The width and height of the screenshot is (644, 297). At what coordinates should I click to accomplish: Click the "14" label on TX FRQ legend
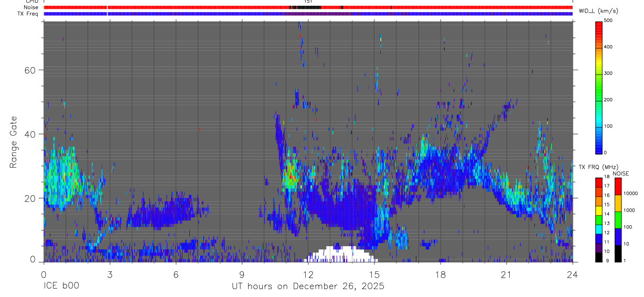coord(608,214)
